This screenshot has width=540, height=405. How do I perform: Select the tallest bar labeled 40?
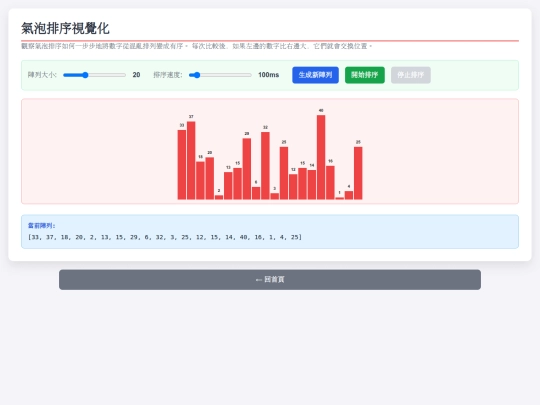(321, 157)
